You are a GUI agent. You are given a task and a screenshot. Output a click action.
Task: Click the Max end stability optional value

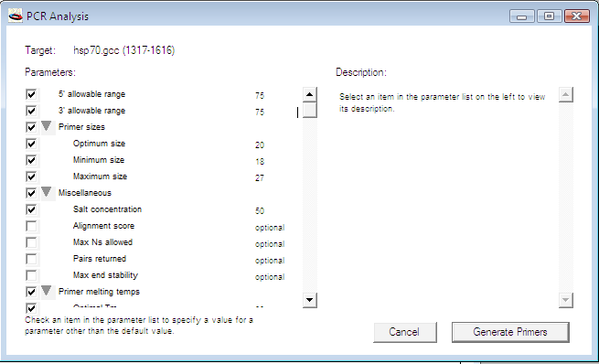pyautogui.click(x=270, y=277)
